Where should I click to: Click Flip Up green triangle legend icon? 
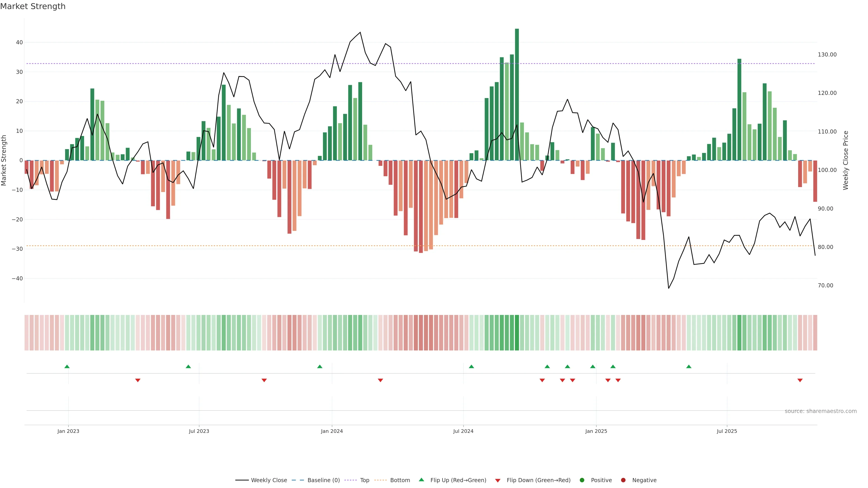click(x=421, y=480)
